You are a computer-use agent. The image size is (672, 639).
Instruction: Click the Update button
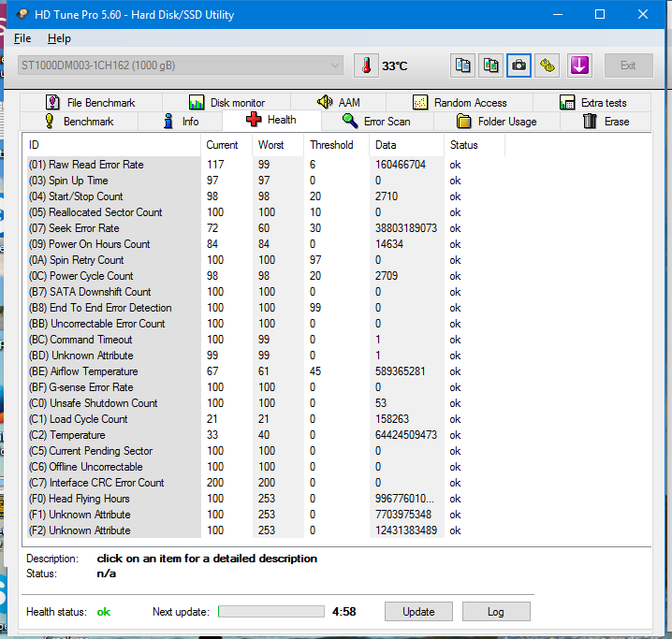click(x=418, y=612)
